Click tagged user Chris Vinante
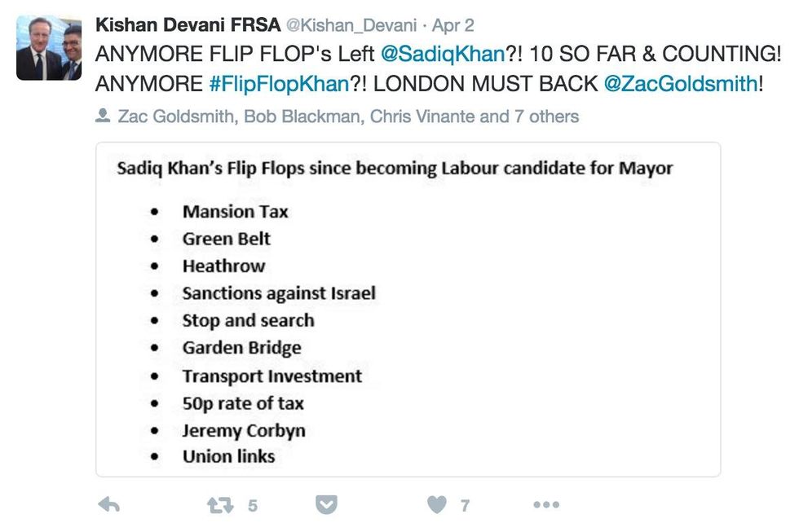Image resolution: width=799 pixels, height=532 pixels. [422, 117]
